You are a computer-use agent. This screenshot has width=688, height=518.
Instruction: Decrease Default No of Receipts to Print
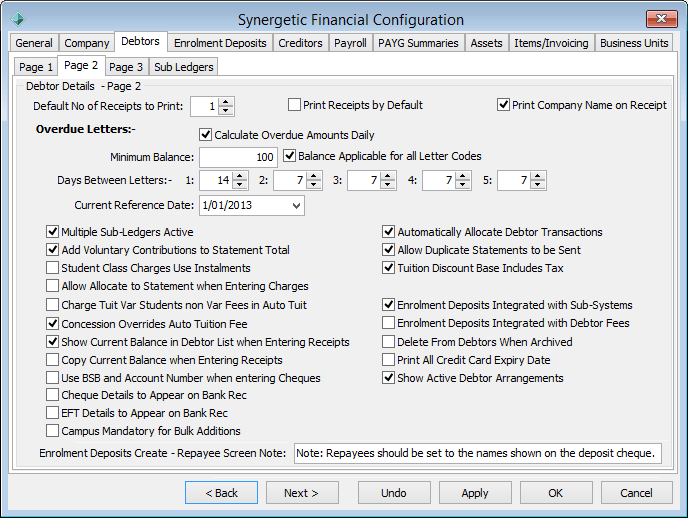point(226,111)
